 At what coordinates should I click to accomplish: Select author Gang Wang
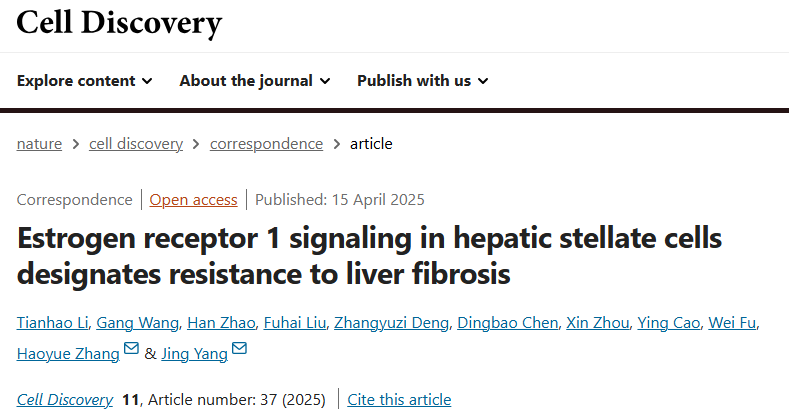(x=137, y=323)
